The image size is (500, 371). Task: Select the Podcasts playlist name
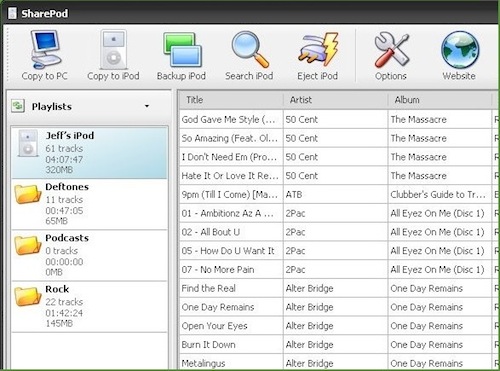pyautogui.click(x=67, y=238)
